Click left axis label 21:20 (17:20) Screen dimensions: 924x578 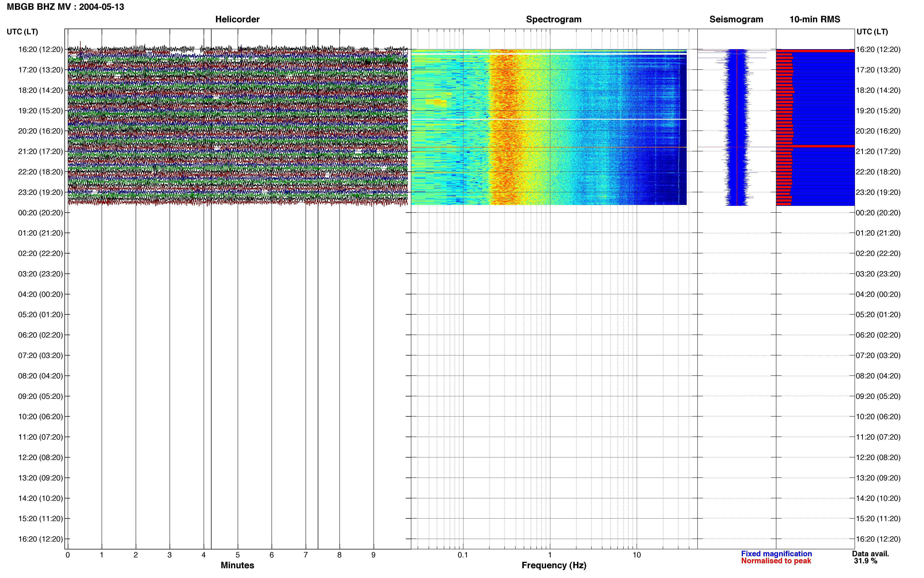coord(41,151)
